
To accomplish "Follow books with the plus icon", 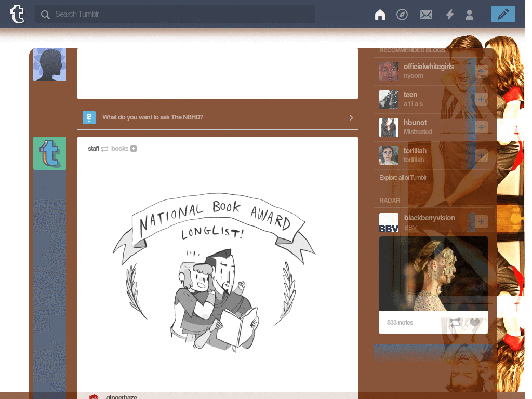I will click(134, 149).
